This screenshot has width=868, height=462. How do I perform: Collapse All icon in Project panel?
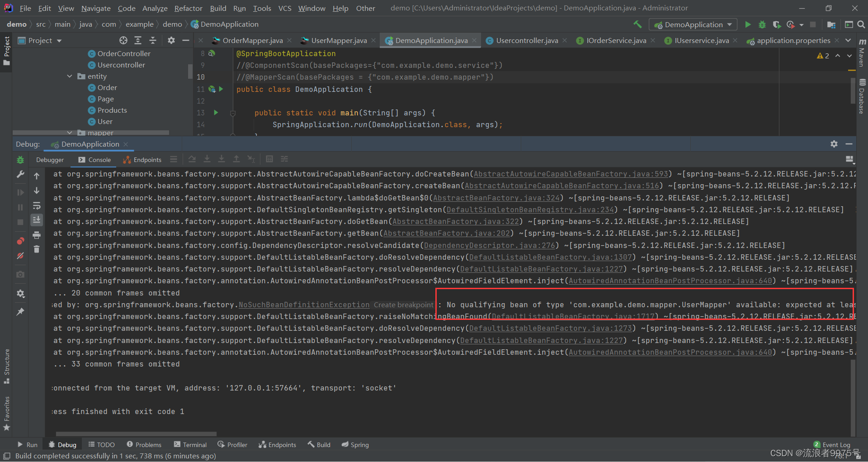point(153,40)
